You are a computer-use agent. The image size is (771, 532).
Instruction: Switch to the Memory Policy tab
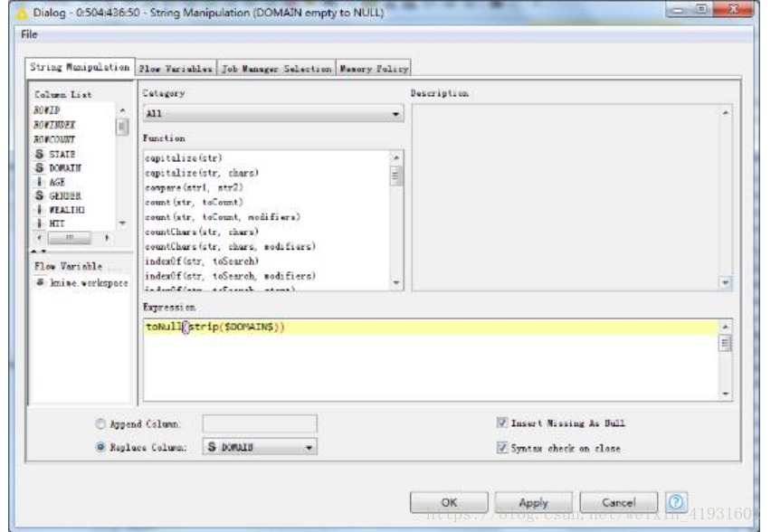[374, 69]
